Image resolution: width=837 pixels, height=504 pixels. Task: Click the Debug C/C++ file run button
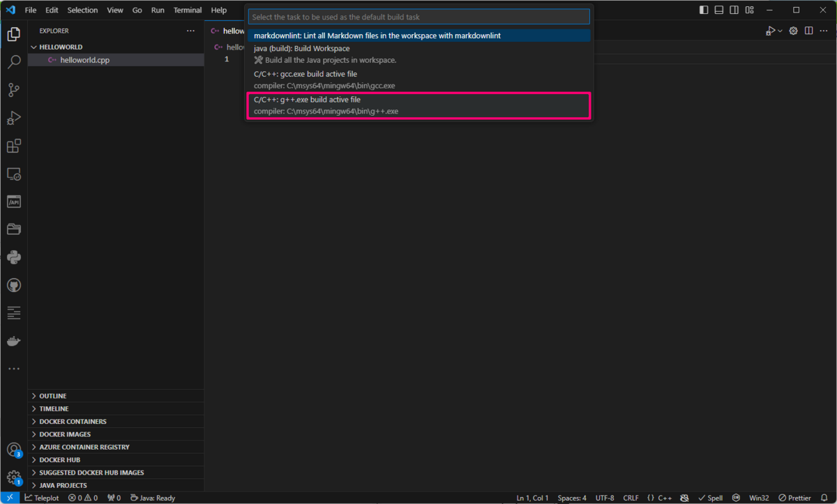[770, 31]
